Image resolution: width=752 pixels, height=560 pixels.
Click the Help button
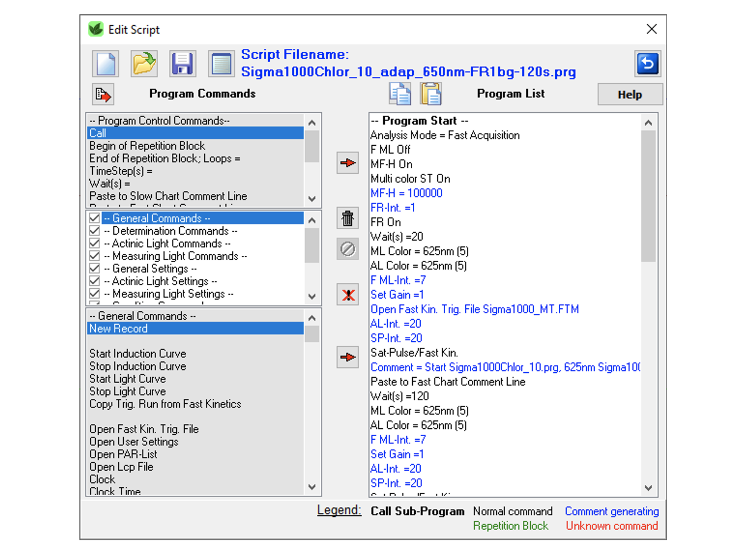[630, 94]
